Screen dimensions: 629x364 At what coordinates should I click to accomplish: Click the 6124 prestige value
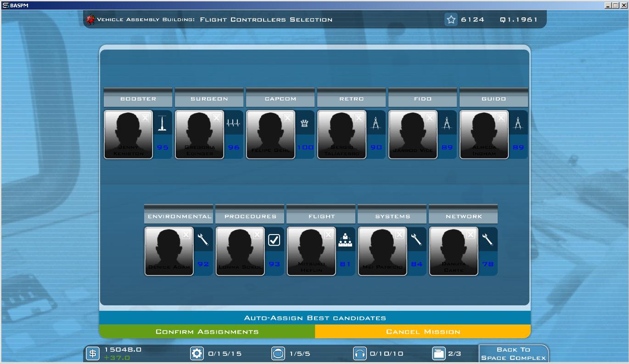pyautogui.click(x=472, y=20)
